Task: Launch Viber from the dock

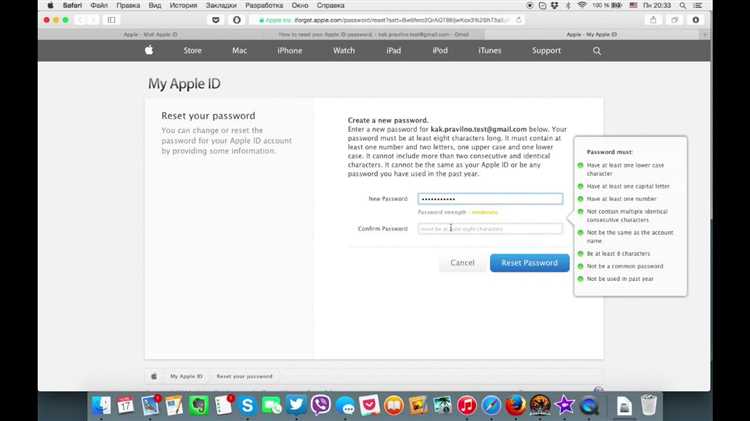Action: coord(320,405)
